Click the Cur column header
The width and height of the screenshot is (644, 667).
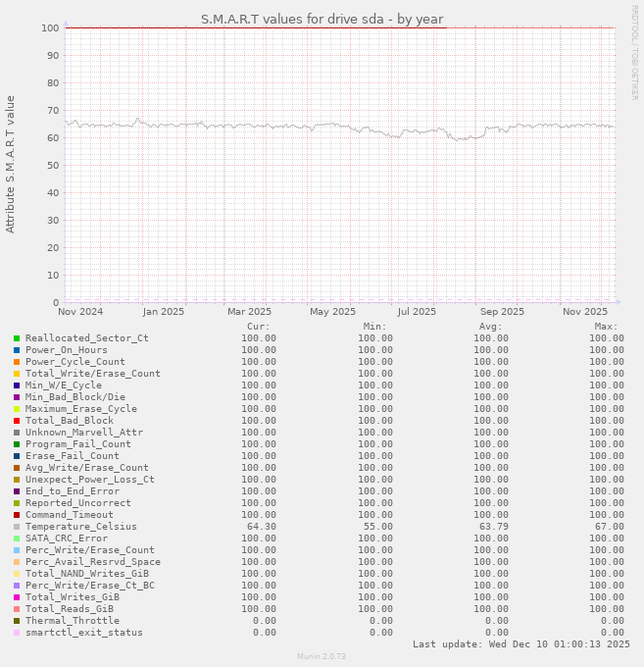coord(258,327)
